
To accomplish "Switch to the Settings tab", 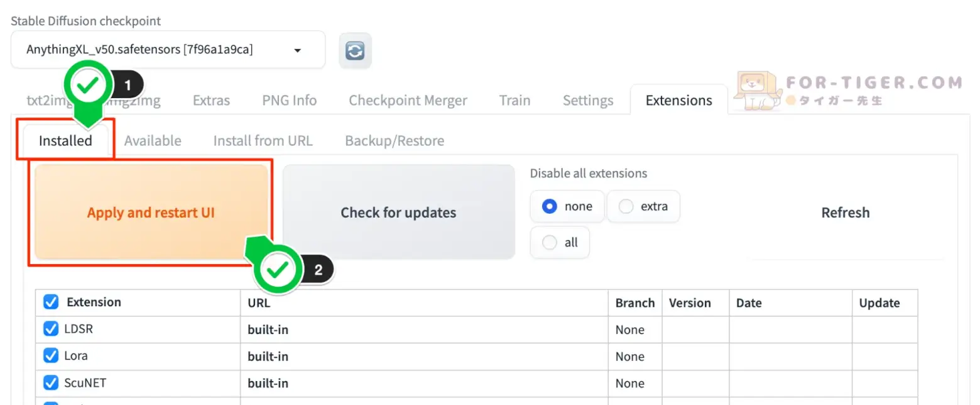I will pyautogui.click(x=587, y=101).
